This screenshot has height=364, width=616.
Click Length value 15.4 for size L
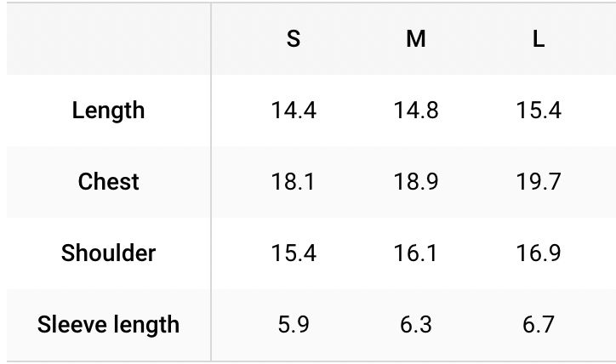coord(539,111)
